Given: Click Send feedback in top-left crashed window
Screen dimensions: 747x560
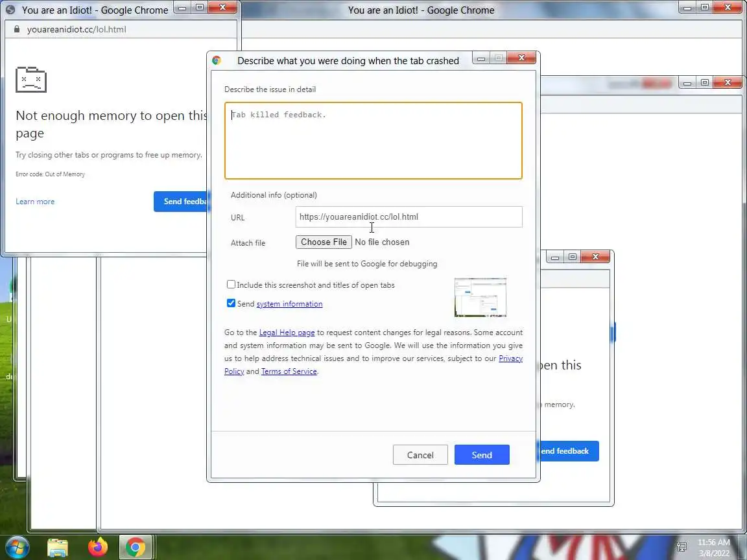Looking at the screenshot, I should pos(181,202).
